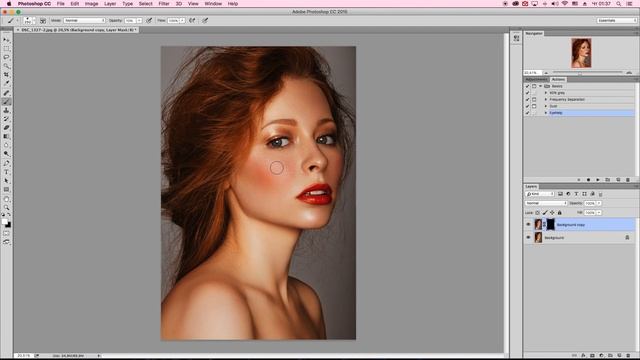Open the layer Opacity dropdown
Image resolution: width=640 pixels, height=360 pixels.
(599, 203)
